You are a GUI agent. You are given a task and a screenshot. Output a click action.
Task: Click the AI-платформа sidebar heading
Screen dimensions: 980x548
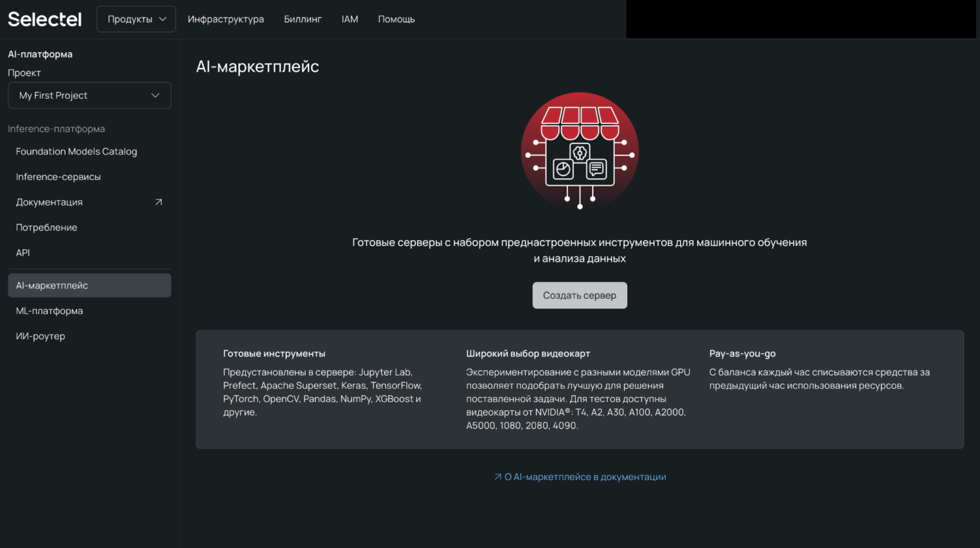(40, 54)
